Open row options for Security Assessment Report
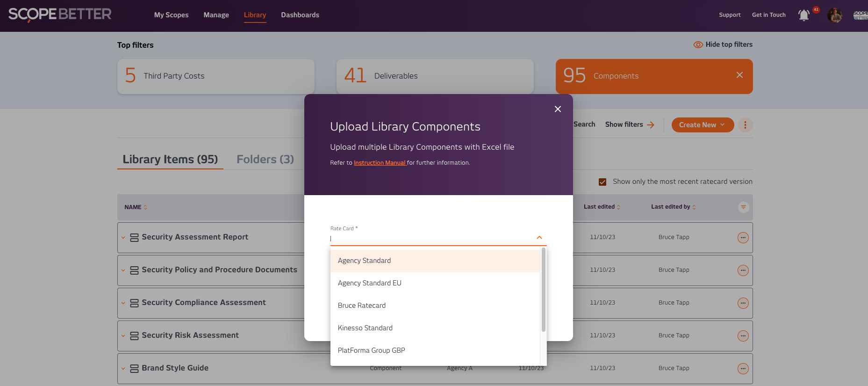This screenshot has height=386, width=868. (743, 238)
